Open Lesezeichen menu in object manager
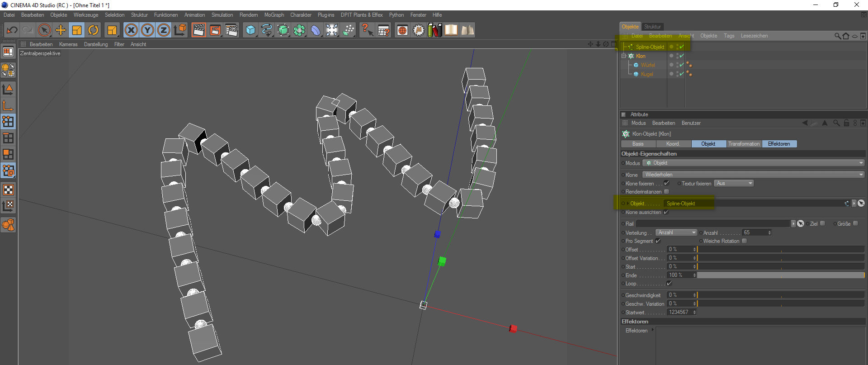This screenshot has width=868, height=365. [754, 36]
